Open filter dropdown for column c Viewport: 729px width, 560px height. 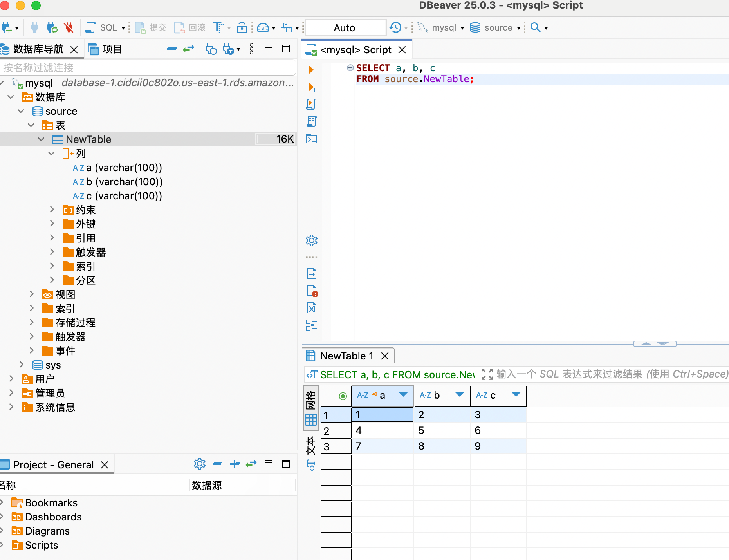pyautogui.click(x=516, y=395)
